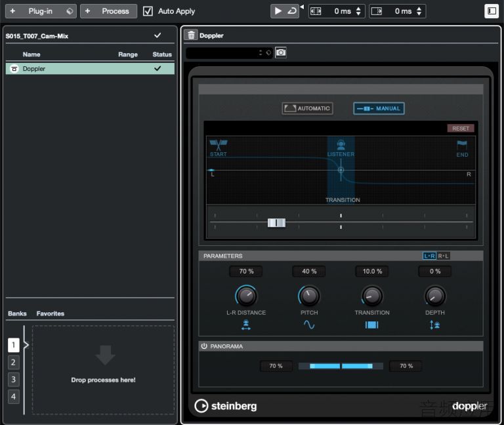Select bank 2
Screen dimensions: 504x425
14,362
